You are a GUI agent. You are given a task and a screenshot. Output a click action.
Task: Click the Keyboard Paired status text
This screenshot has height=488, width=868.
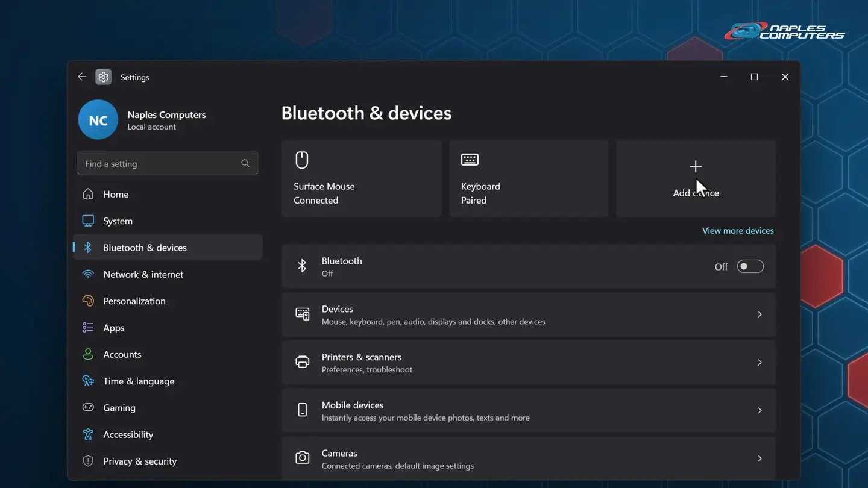click(474, 201)
